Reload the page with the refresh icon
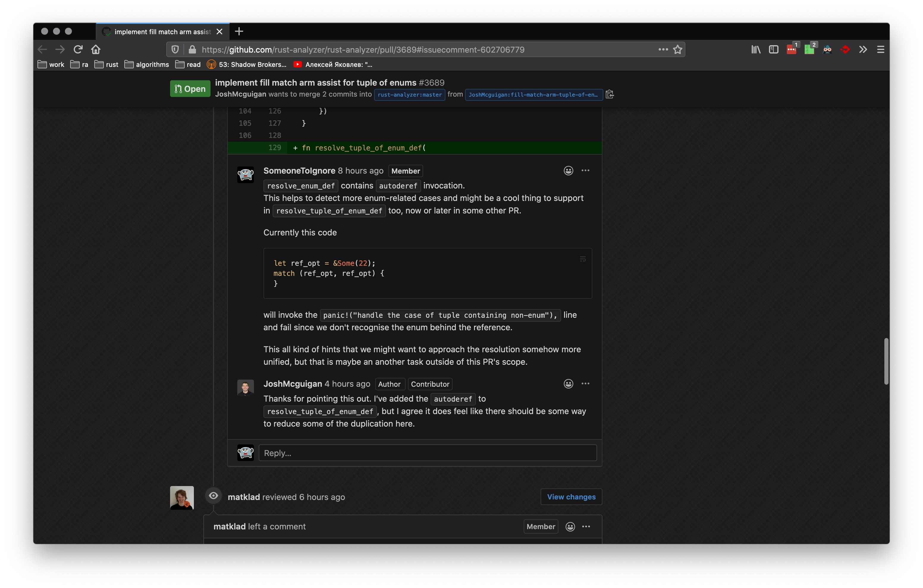923x588 pixels. [78, 49]
